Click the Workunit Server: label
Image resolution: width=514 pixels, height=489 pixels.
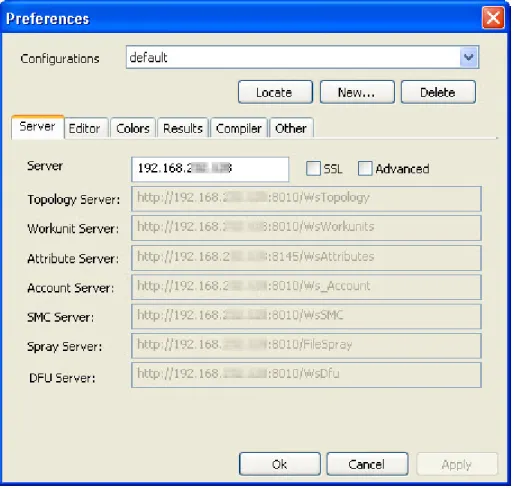[73, 229]
